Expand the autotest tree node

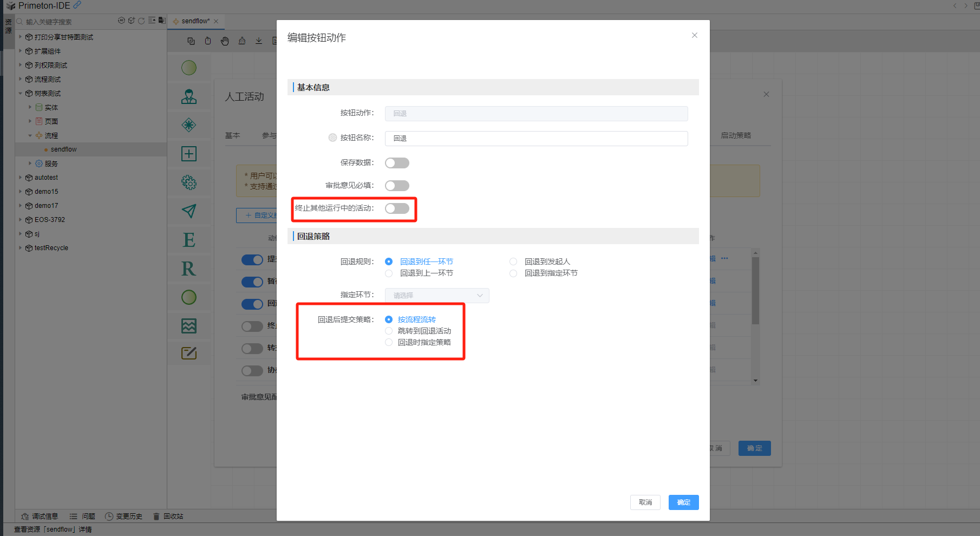tap(21, 178)
